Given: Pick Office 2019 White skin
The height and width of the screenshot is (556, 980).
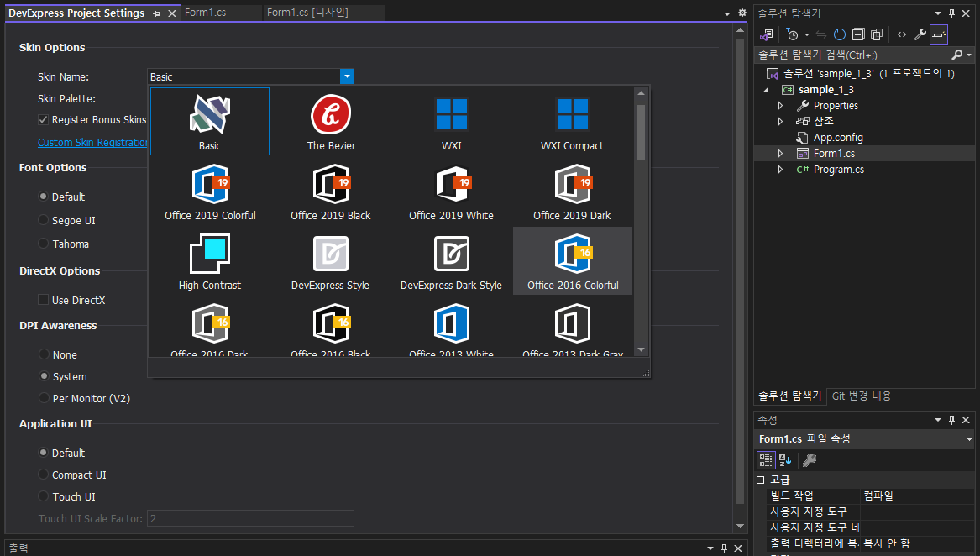Looking at the screenshot, I should 451,191.
